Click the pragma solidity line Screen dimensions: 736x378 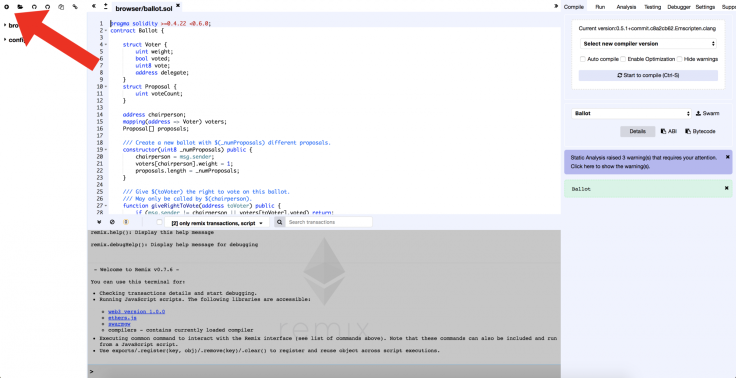point(161,23)
